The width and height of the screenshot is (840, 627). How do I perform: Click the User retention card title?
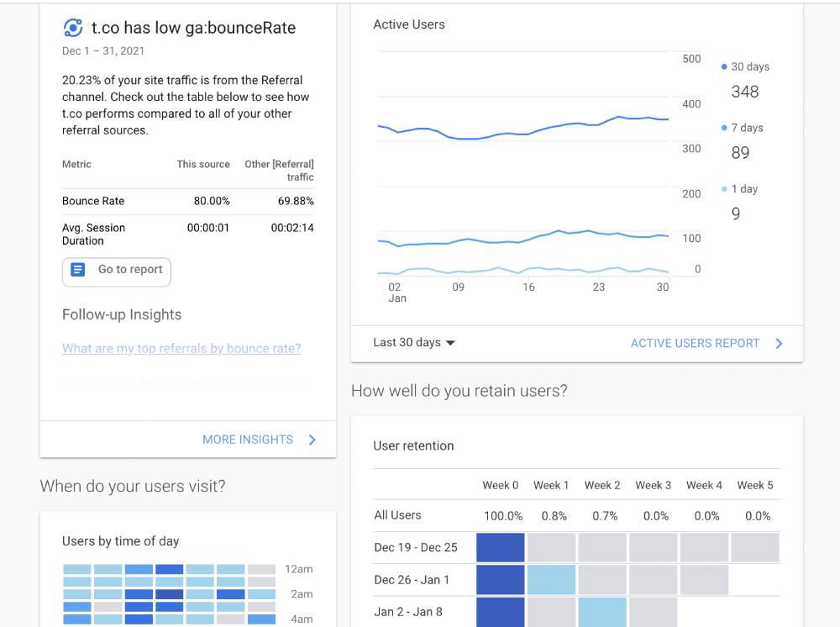pyautogui.click(x=413, y=445)
